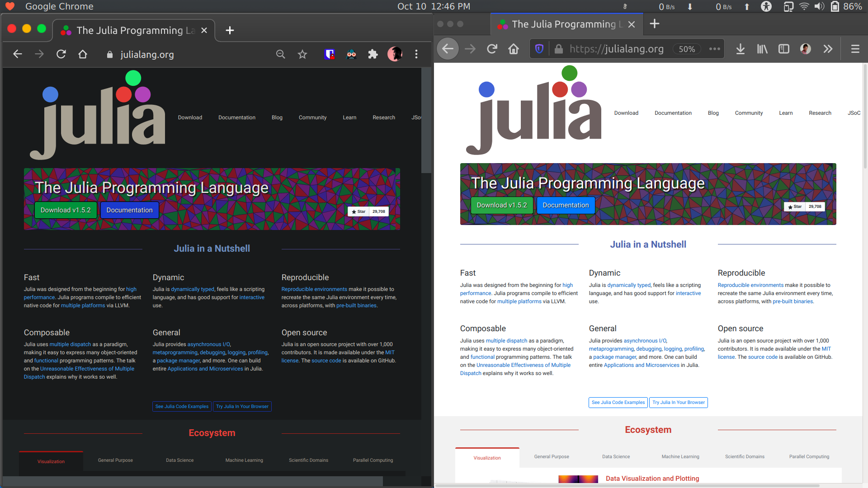
Task: Expand Firefox toolbar overflow chevrons
Action: [x=828, y=49]
